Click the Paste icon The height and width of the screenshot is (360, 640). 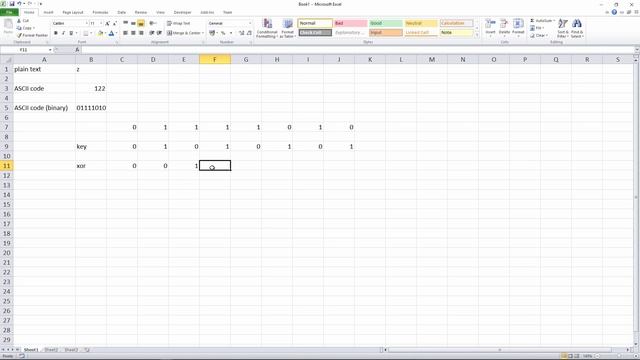point(8,25)
